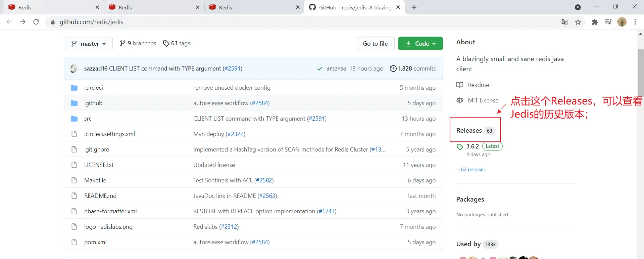644x259 pixels.
Task: Open the master branch dropdown
Action: (88, 44)
